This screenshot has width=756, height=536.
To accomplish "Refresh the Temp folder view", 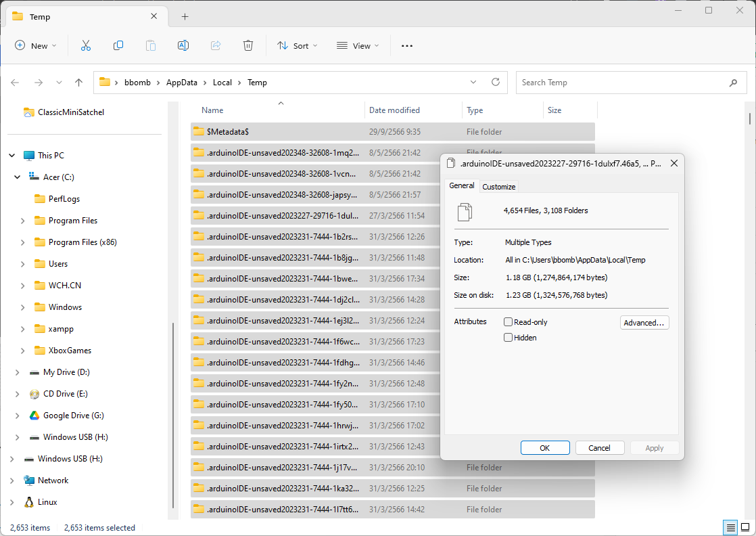I will tap(496, 82).
